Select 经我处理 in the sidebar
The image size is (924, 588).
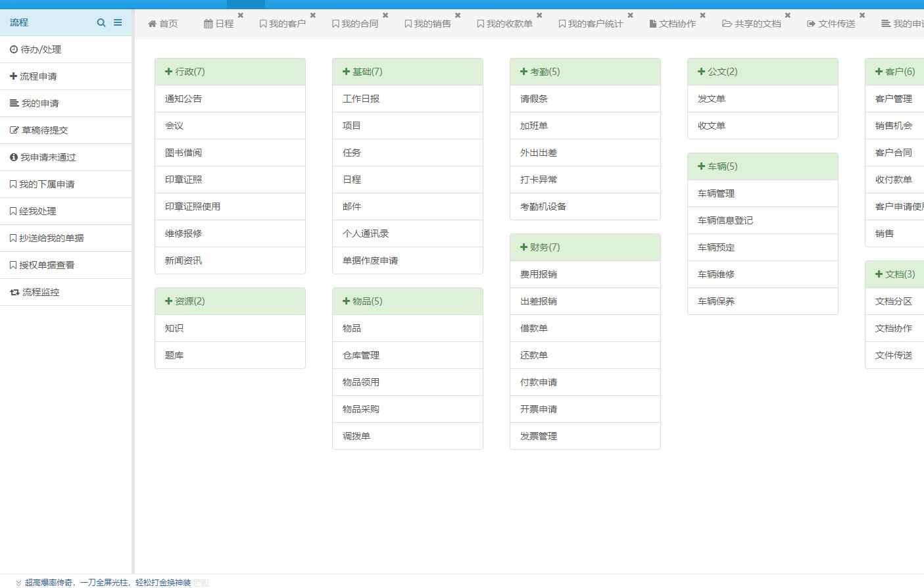66,211
